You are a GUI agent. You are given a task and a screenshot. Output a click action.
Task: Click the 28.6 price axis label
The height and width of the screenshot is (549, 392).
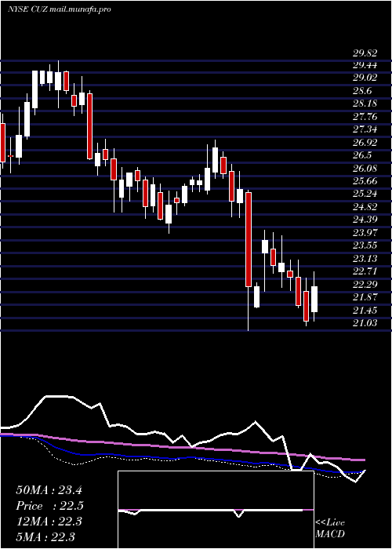[362, 91]
